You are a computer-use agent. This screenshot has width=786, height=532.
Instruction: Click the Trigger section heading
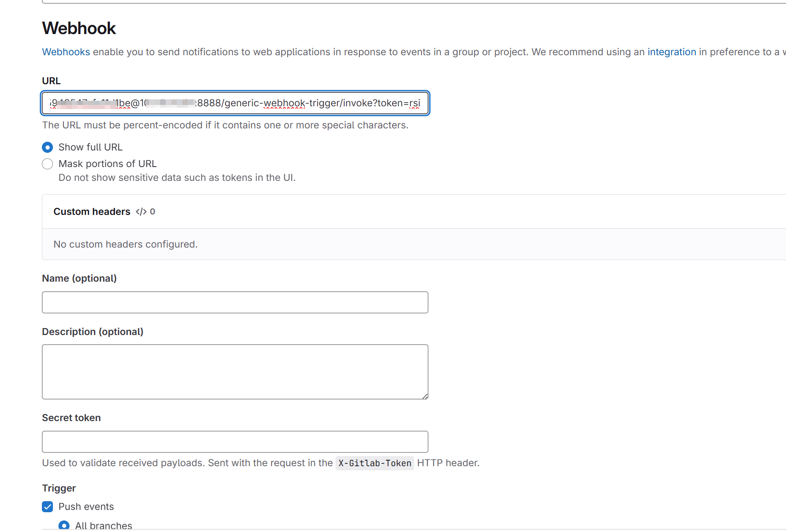click(59, 488)
